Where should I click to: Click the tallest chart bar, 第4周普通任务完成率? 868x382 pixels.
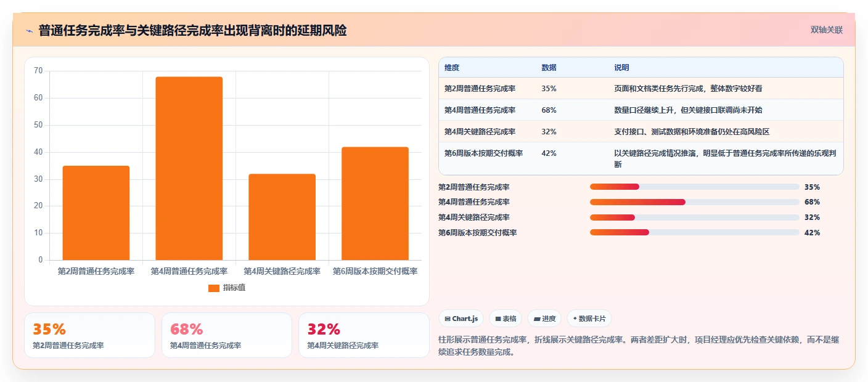pyautogui.click(x=189, y=168)
